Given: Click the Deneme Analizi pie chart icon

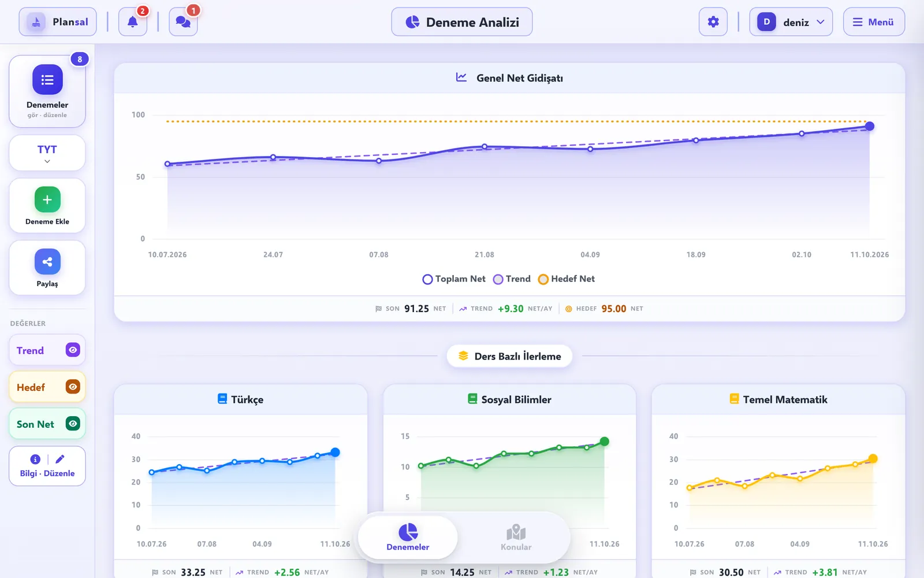Looking at the screenshot, I should pos(412,22).
